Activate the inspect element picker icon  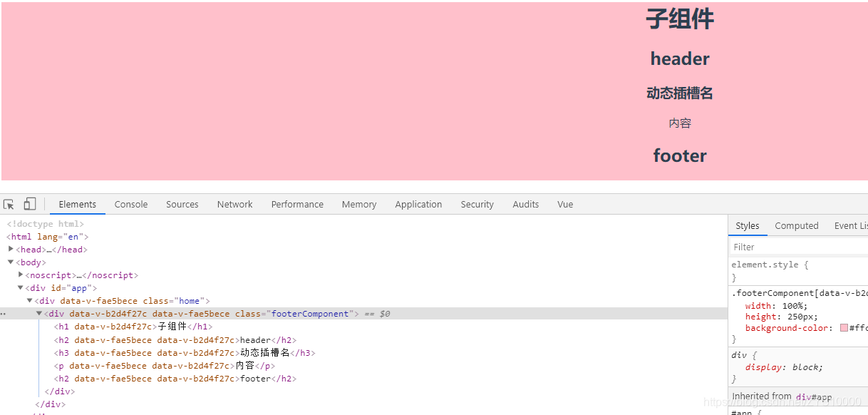9,205
